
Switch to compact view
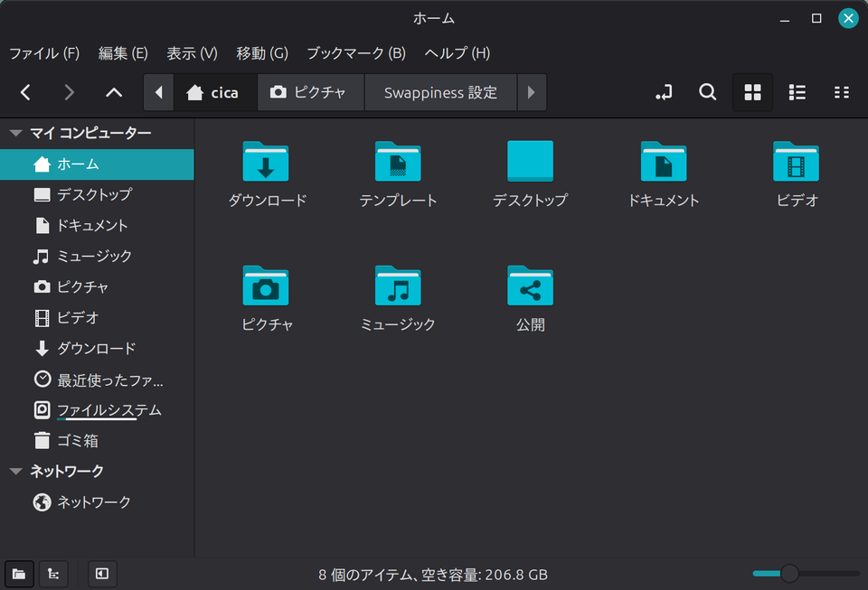tap(841, 92)
